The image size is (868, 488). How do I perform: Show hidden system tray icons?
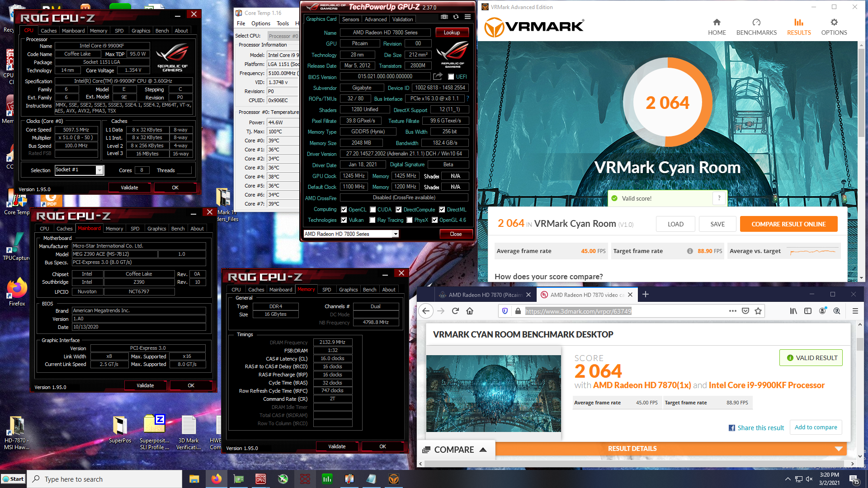pos(788,479)
